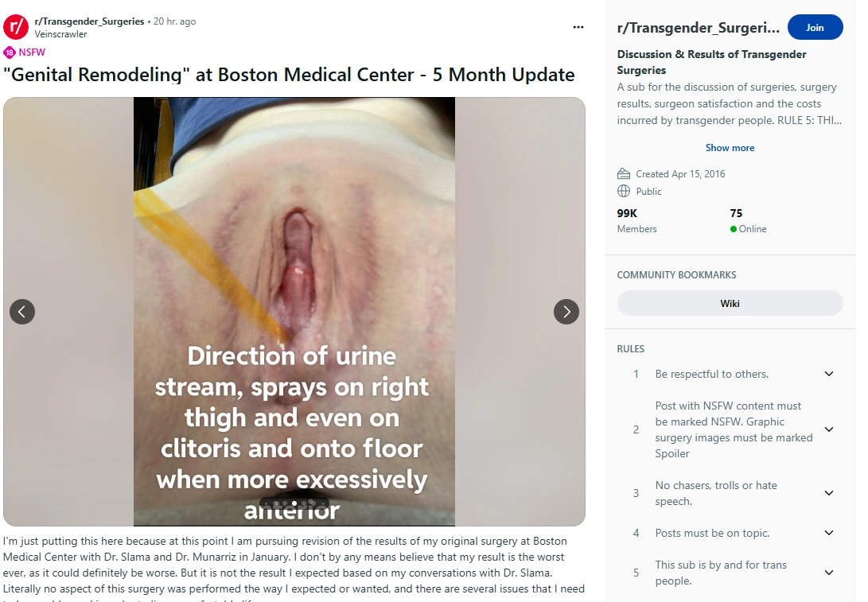Click the cake icon beside Created date
The image size is (868, 602).
[623, 173]
